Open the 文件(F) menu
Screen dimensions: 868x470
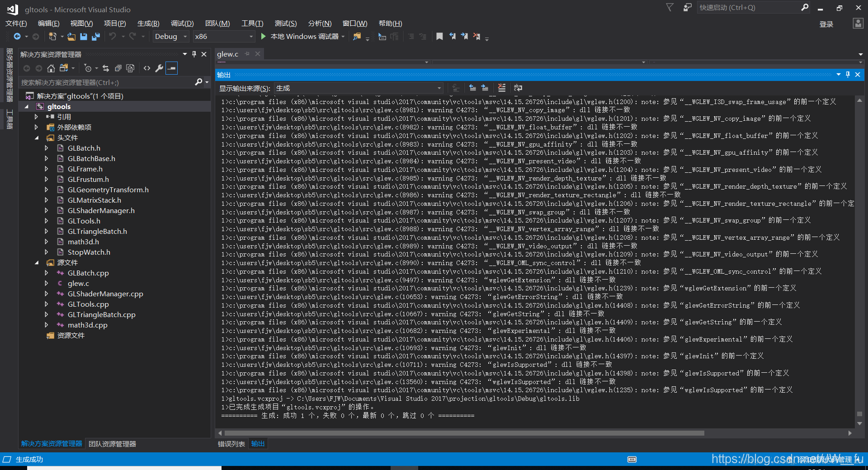[16, 24]
